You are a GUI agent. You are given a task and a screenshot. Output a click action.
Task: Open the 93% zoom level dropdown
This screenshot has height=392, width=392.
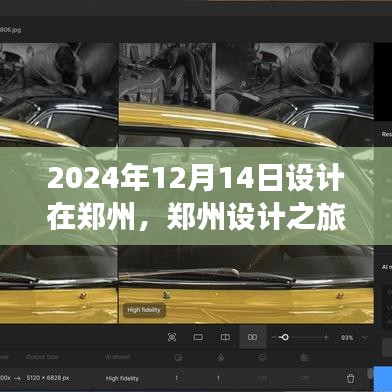pos(347,338)
